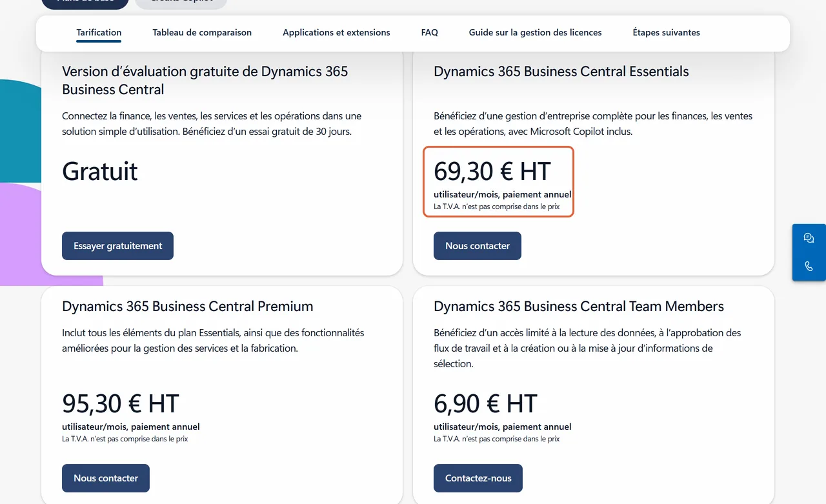Click the Essayer gratuitement button
The width and height of the screenshot is (826, 504).
pos(117,246)
